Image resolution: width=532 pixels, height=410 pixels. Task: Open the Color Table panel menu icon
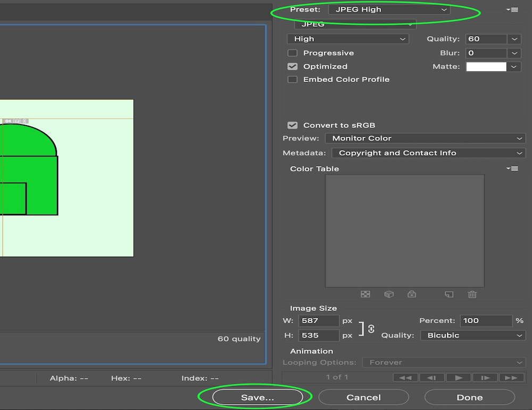pos(512,168)
